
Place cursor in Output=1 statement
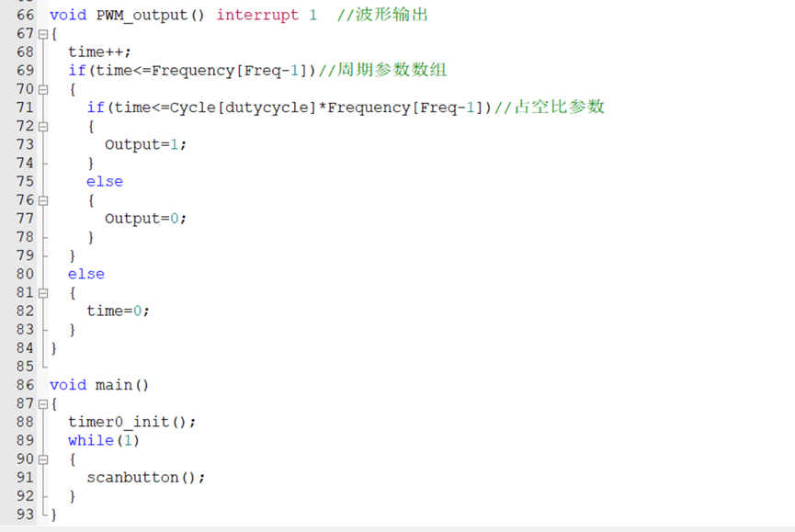click(x=145, y=145)
